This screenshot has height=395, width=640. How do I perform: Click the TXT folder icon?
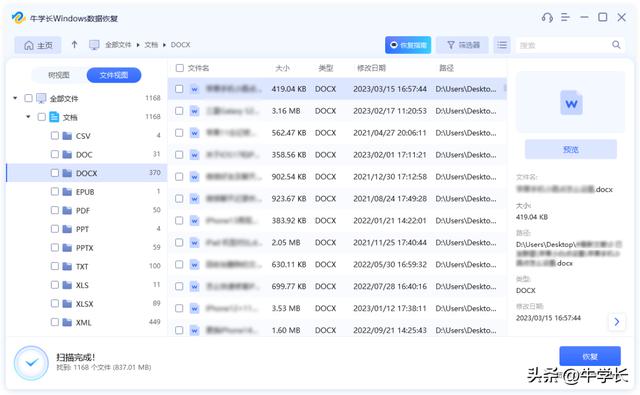67,266
